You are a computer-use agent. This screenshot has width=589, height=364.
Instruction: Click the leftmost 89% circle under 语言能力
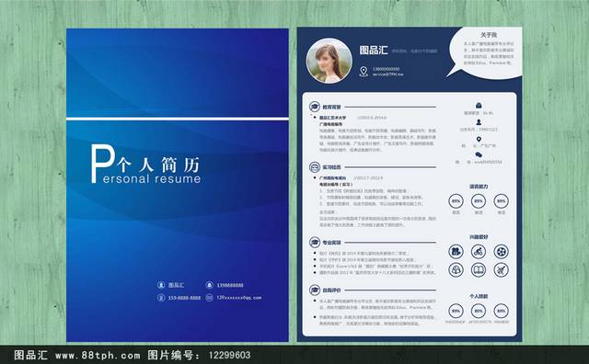click(456, 201)
